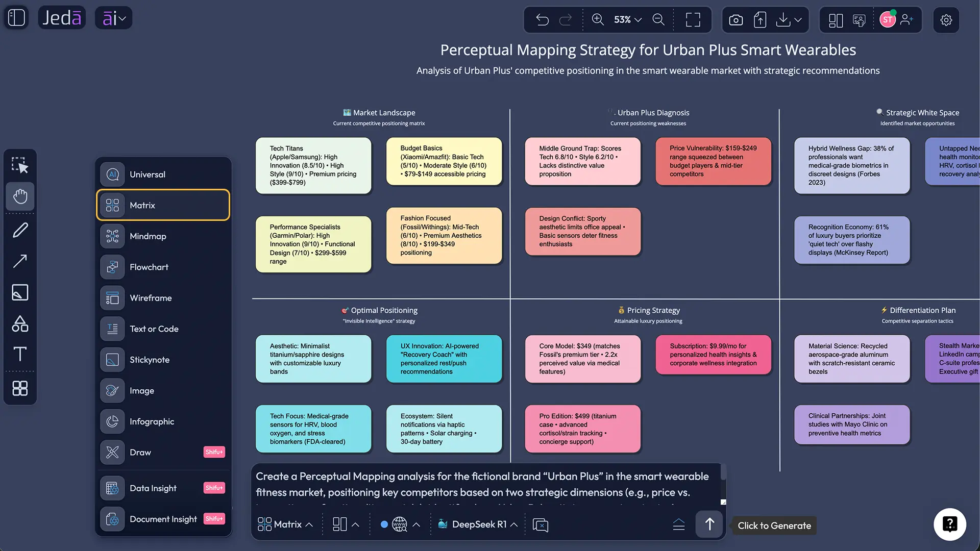The height and width of the screenshot is (551, 980).
Task: Click the Pricing Strategy heading
Action: pos(648,310)
